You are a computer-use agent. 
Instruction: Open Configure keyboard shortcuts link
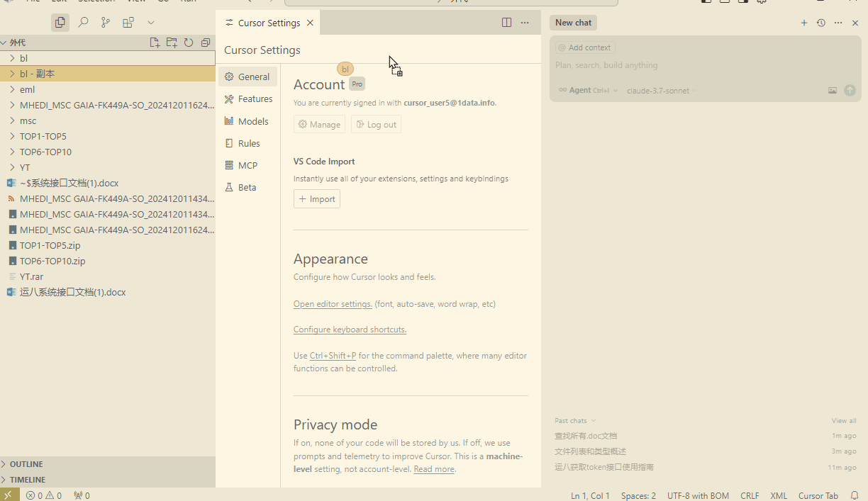350,330
